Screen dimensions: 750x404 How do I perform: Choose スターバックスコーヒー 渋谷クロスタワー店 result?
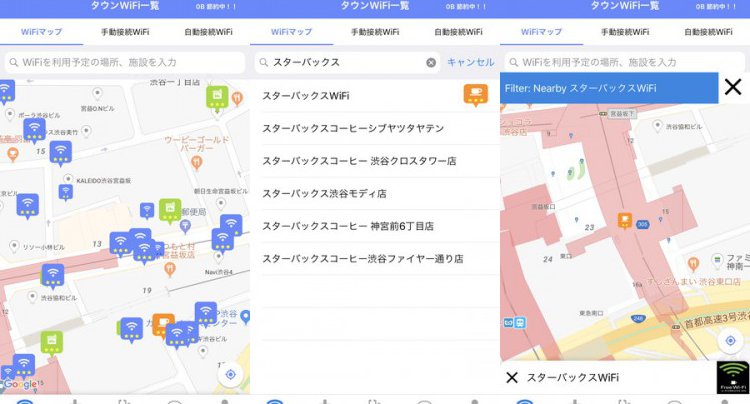[x=375, y=161]
